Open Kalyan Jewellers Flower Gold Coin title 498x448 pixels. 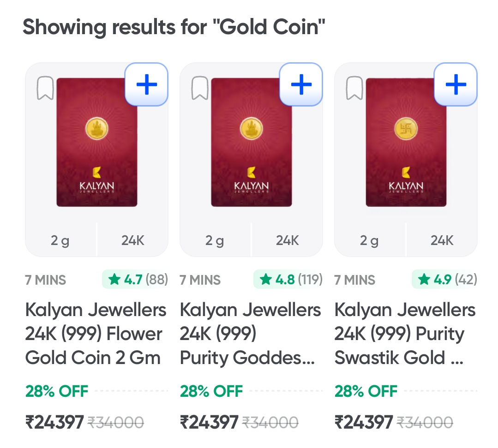coord(96,334)
